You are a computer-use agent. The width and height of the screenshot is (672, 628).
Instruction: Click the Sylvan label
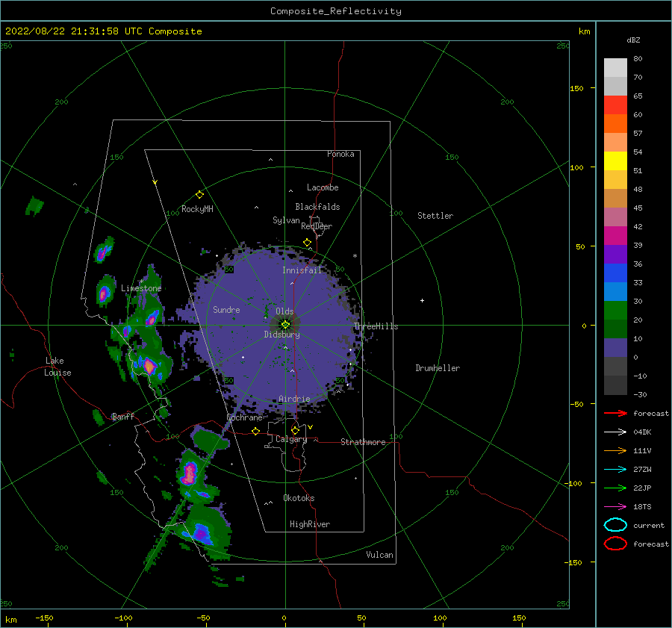(286, 220)
